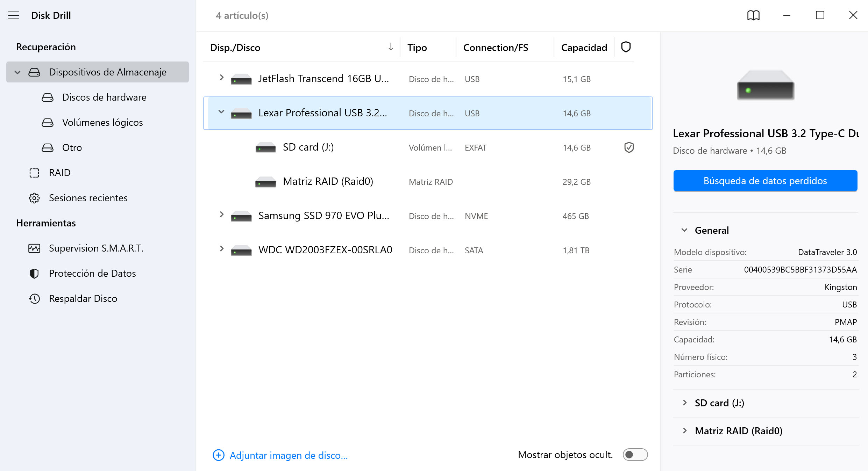
Task: Open Otro category in sidebar
Action: [x=72, y=147]
